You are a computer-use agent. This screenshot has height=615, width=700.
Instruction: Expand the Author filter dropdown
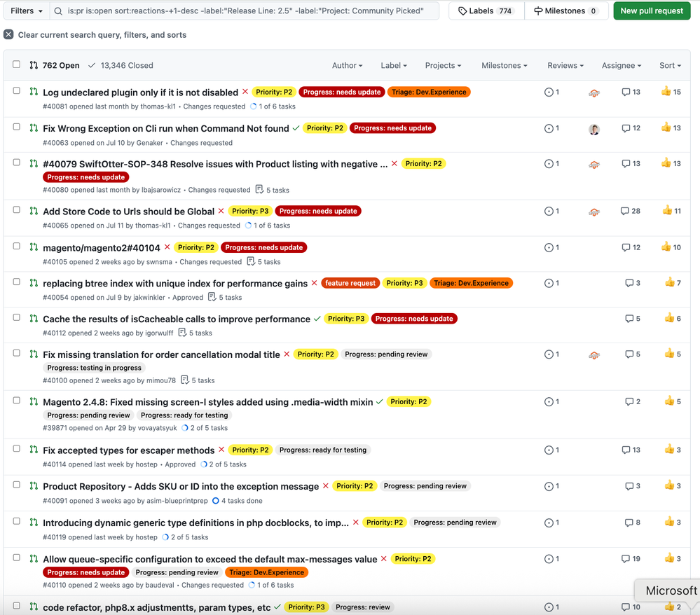coord(347,65)
